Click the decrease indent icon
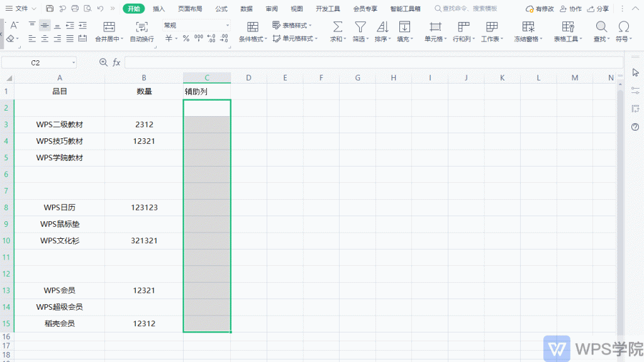644x362 pixels. click(x=70, y=25)
